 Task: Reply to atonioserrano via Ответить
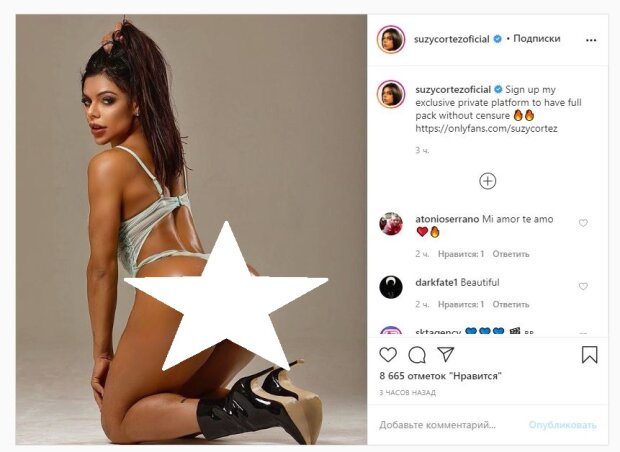point(510,254)
